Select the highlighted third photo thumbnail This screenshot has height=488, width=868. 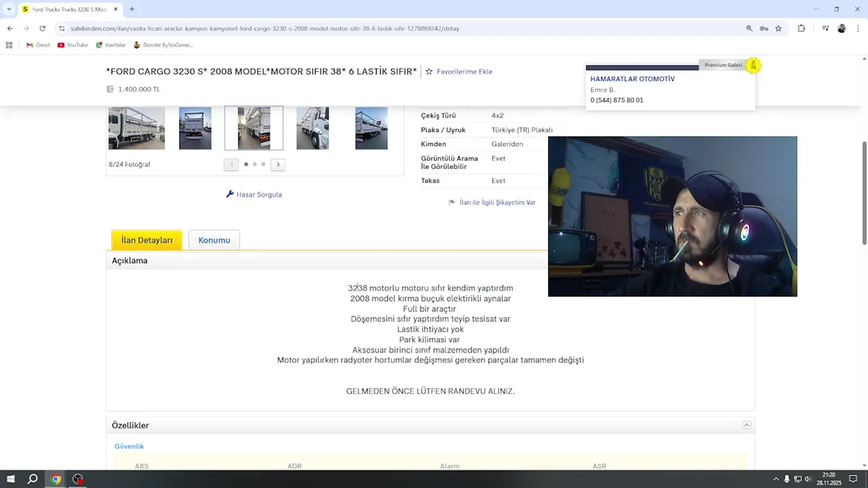(x=254, y=128)
